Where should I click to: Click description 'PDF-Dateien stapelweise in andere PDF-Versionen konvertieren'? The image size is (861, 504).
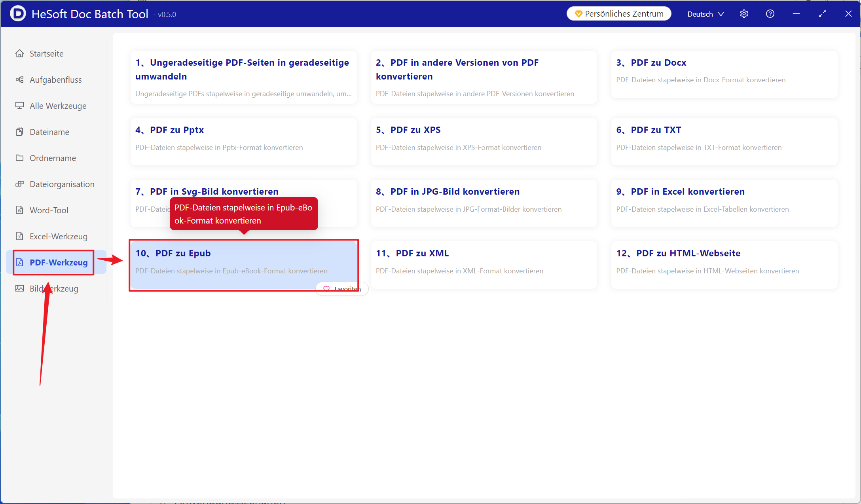point(475,94)
